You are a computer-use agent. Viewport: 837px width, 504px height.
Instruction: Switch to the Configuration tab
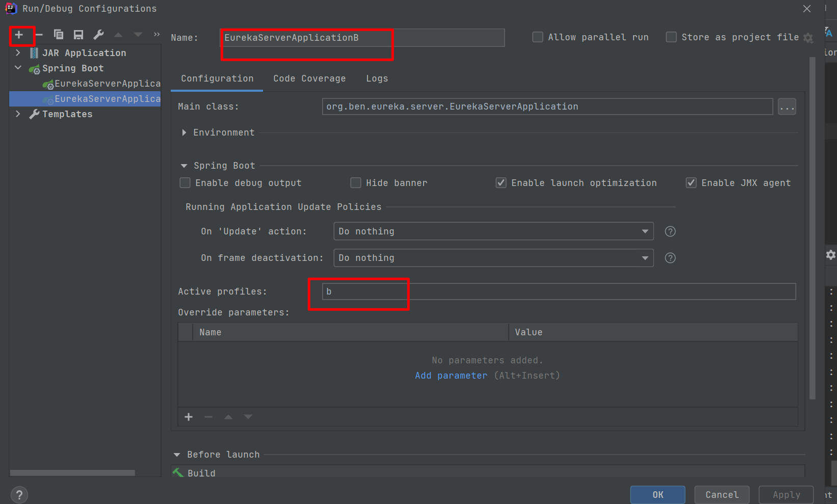tap(217, 78)
